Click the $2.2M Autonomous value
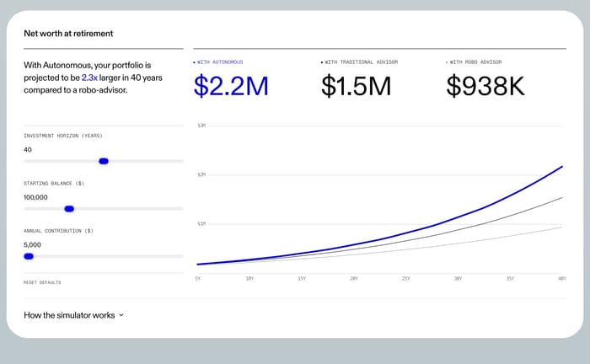The image size is (590, 364). click(231, 86)
